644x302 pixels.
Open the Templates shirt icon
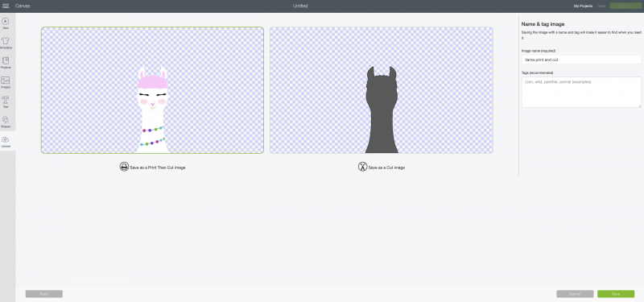6,41
